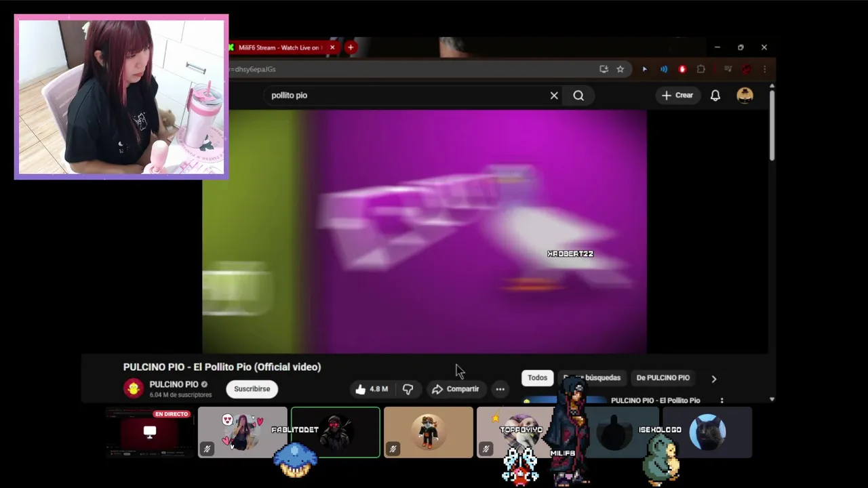Click the streamer webcam overlay
The width and height of the screenshot is (868, 488).
tap(121, 97)
